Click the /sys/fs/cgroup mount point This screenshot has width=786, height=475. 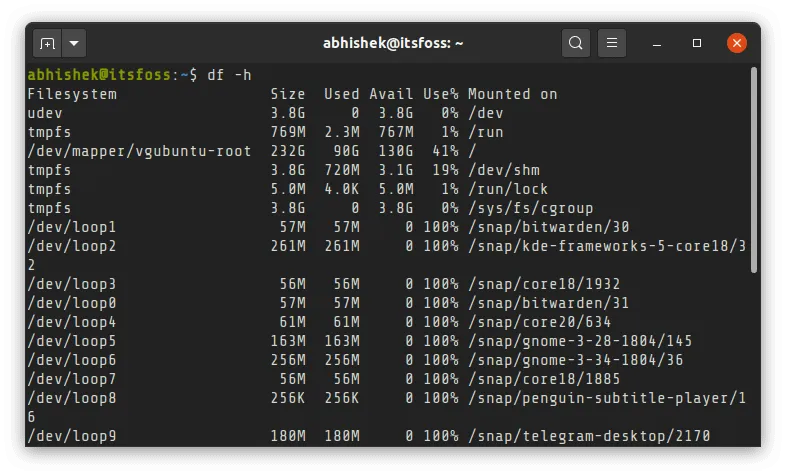click(x=531, y=208)
